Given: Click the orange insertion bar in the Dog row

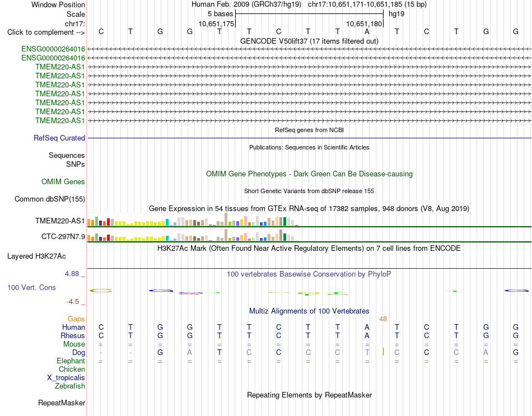Looking at the screenshot, I should (383, 352).
